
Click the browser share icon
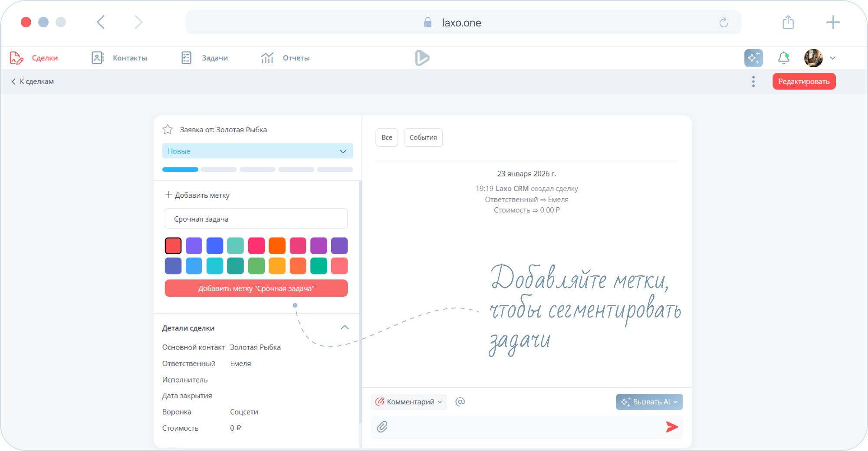click(x=788, y=23)
